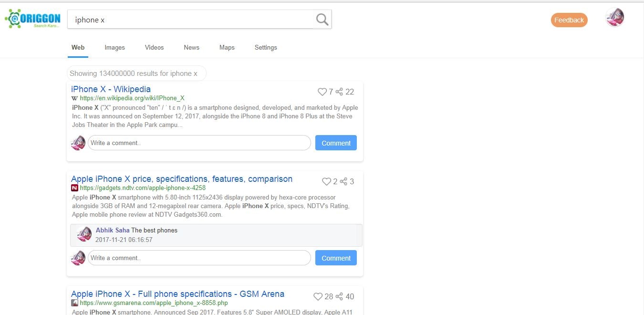The image size is (644, 315).
Task: Open the iPhone X - Wikipedia link
Action: (x=111, y=89)
